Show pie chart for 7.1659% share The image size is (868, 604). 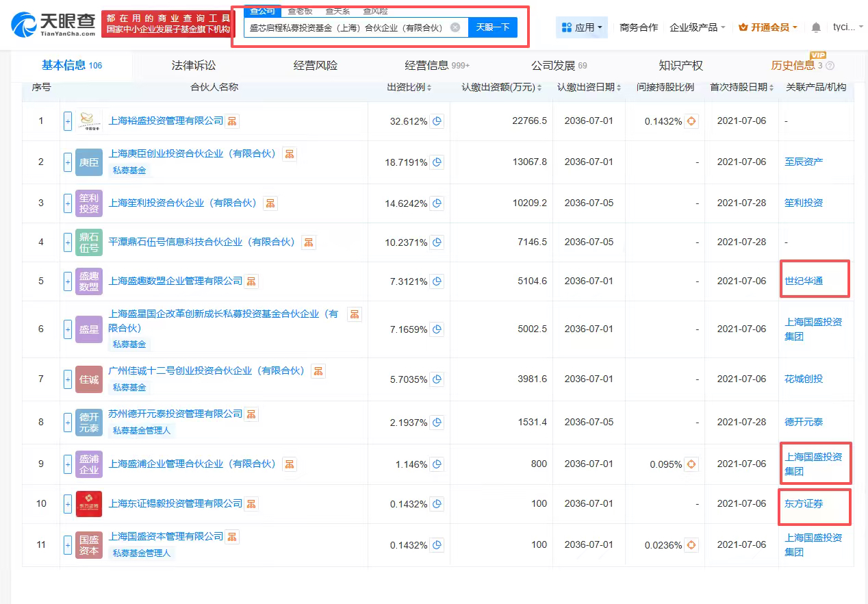point(437,329)
